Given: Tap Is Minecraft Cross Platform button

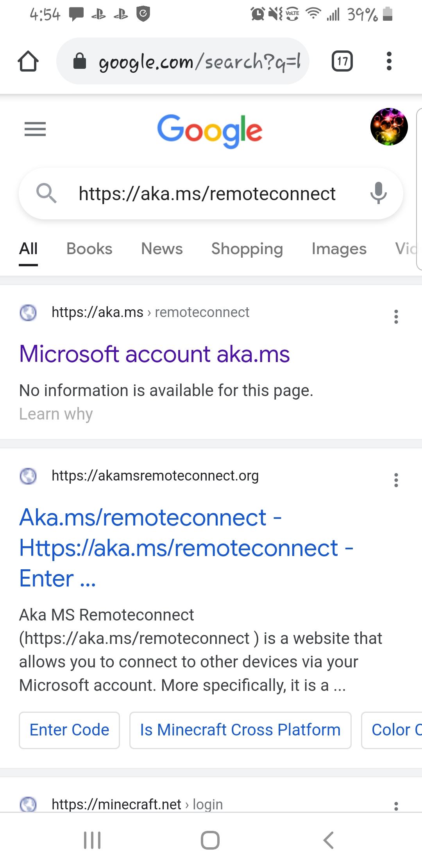Looking at the screenshot, I should (240, 730).
